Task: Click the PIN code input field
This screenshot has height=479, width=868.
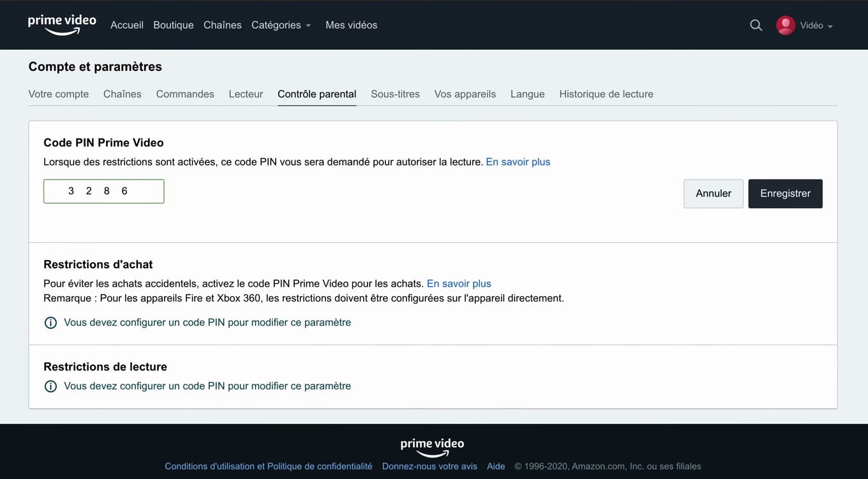Action: point(104,192)
